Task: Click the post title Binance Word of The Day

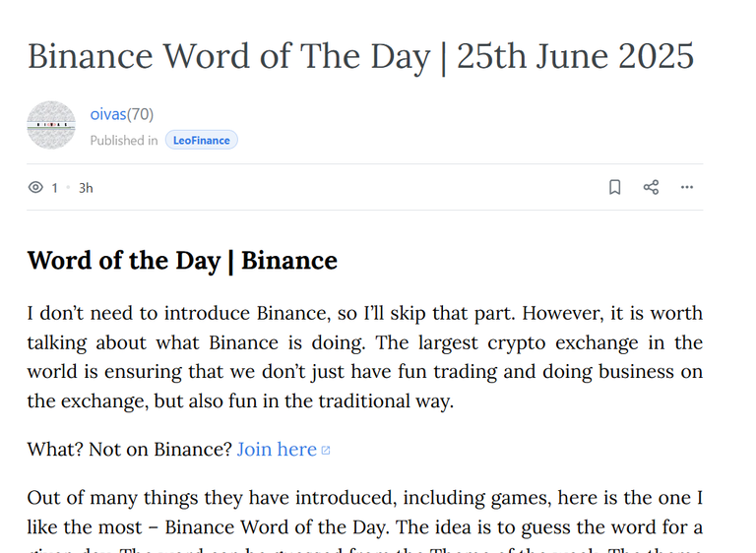Action: pyautogui.click(x=229, y=57)
